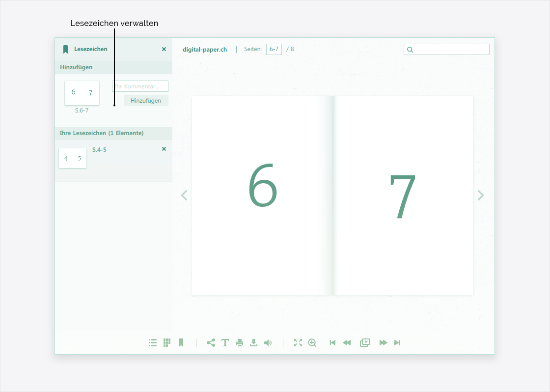Flip to the previous page with left chevron
This screenshot has height=392, width=550.
point(184,196)
